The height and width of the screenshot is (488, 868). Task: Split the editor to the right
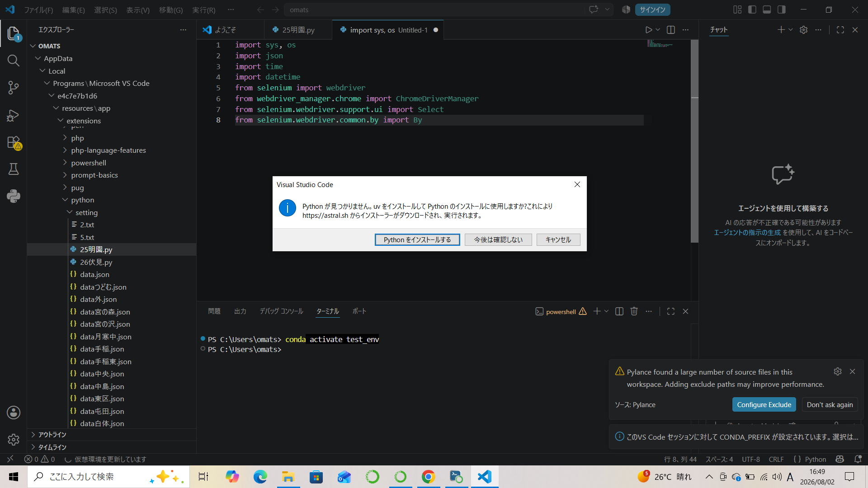[x=671, y=30]
